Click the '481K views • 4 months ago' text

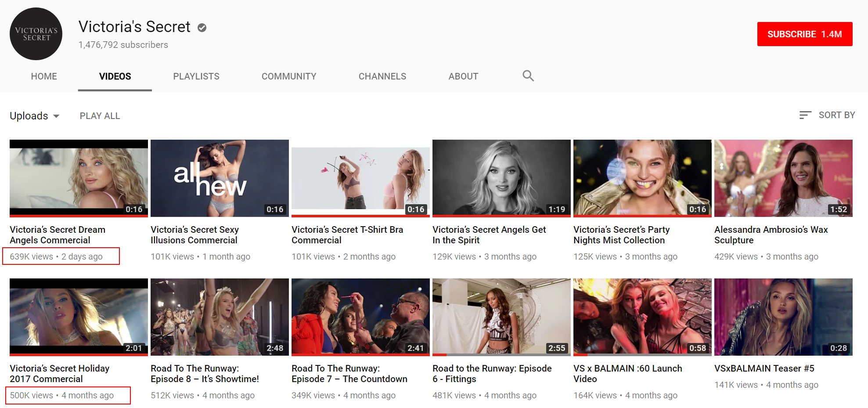pos(484,395)
